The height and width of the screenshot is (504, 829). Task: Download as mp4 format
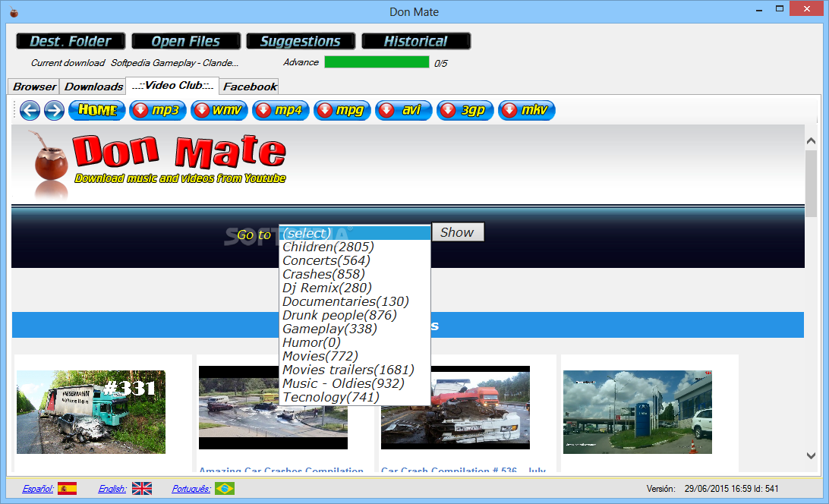pyautogui.click(x=281, y=110)
